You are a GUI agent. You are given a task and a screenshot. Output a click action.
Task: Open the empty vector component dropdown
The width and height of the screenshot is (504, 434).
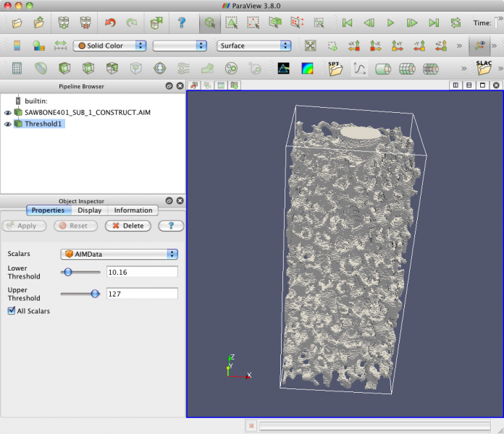click(180, 46)
